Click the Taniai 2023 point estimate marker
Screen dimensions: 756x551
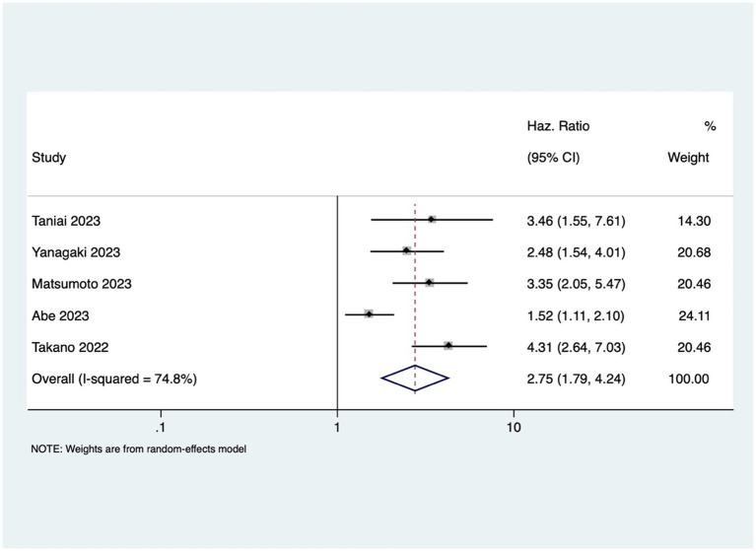(x=432, y=220)
